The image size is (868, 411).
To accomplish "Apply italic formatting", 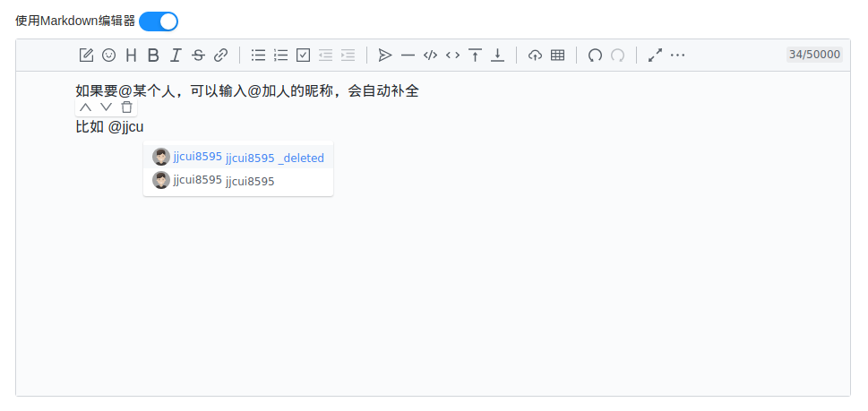I will pos(176,55).
